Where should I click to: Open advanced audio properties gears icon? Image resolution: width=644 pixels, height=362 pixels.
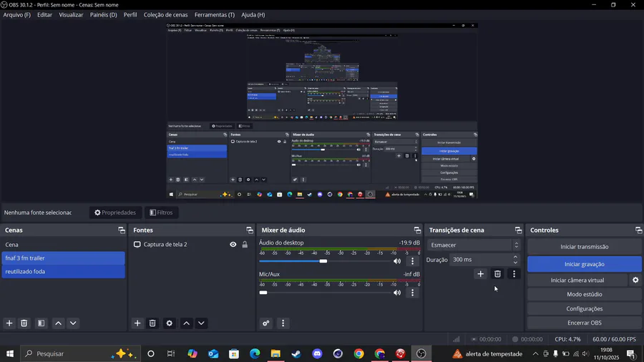[266, 323]
